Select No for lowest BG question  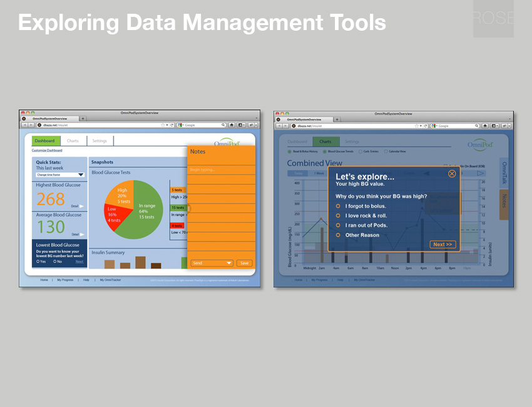[55, 262]
